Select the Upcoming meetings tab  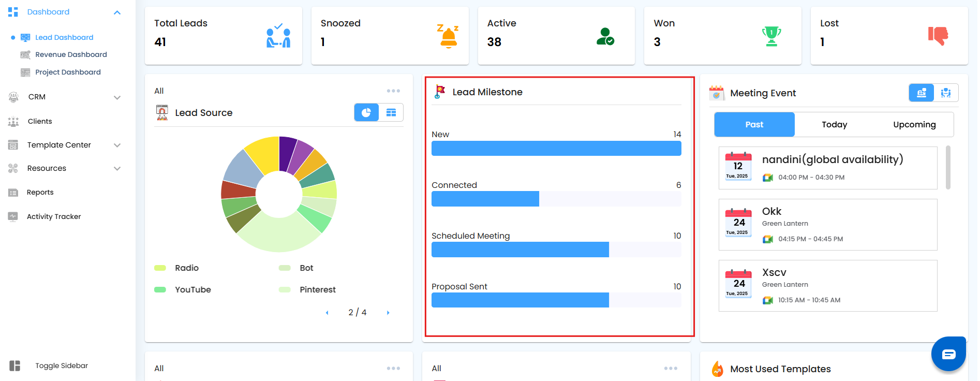coord(914,125)
